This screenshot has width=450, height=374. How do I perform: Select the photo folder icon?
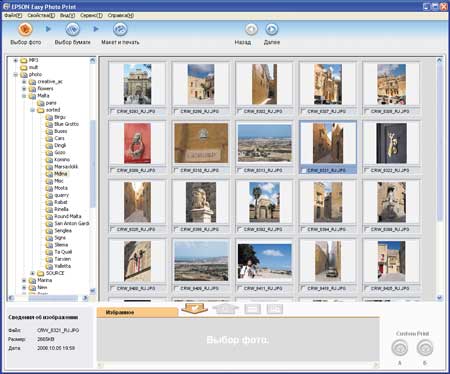24,74
